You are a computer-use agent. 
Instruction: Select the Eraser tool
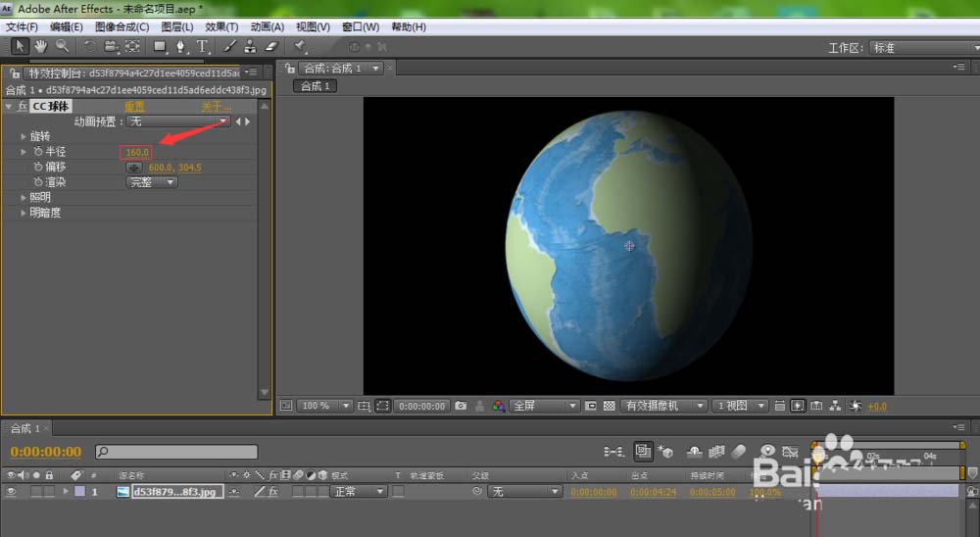[x=271, y=46]
